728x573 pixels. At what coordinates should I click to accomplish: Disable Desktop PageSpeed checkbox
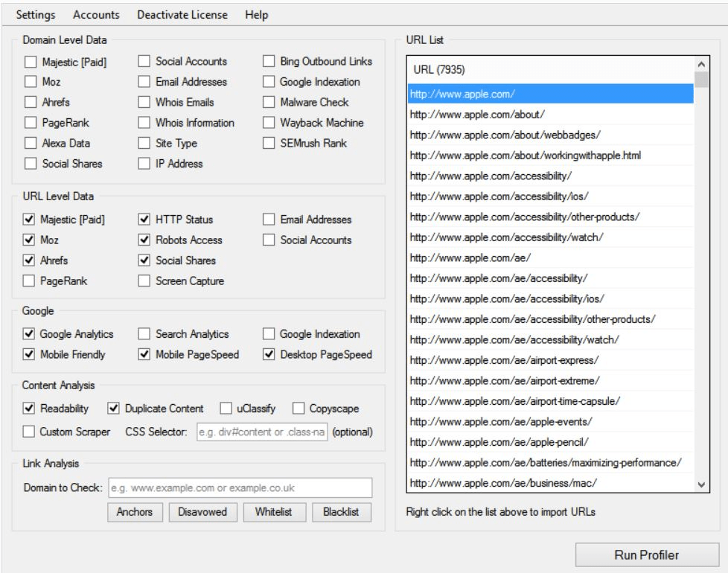(x=269, y=354)
